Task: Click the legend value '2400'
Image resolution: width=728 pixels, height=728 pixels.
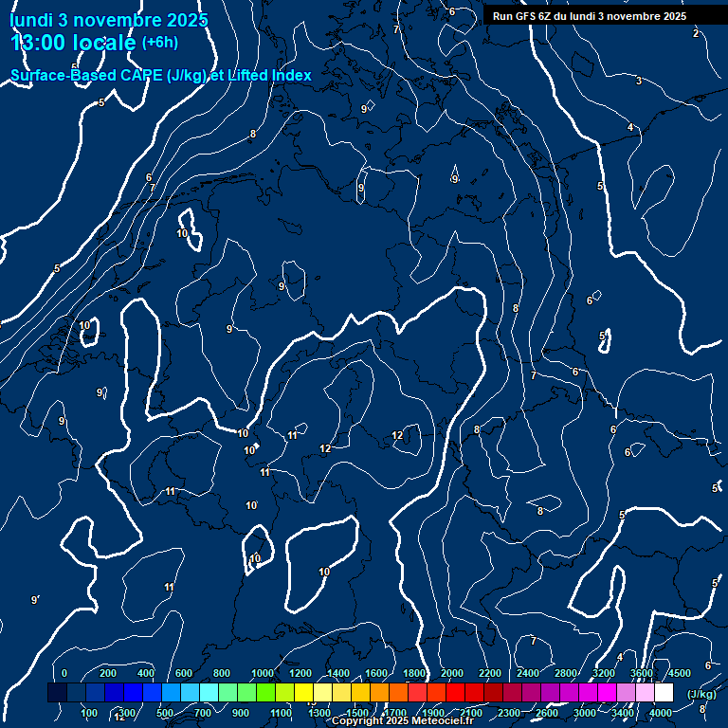Action: pyautogui.click(x=528, y=673)
